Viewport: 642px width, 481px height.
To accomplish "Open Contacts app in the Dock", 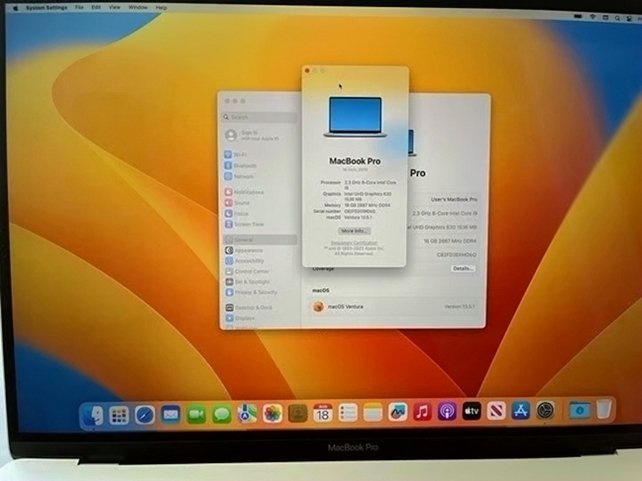I will coord(298,413).
